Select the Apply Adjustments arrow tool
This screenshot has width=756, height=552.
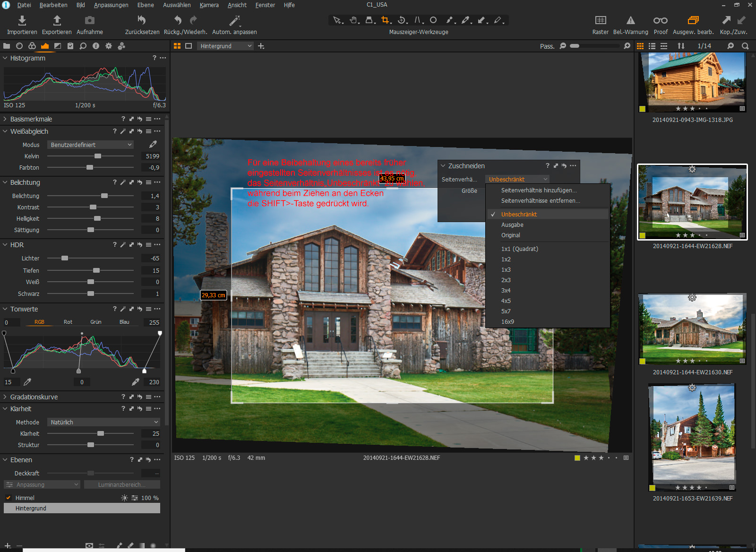click(x=481, y=20)
